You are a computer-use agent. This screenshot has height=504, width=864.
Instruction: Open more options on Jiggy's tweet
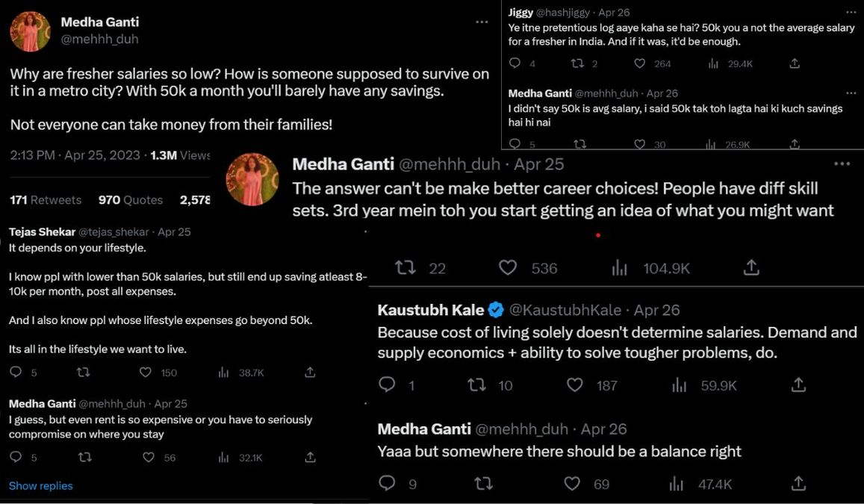851,12
